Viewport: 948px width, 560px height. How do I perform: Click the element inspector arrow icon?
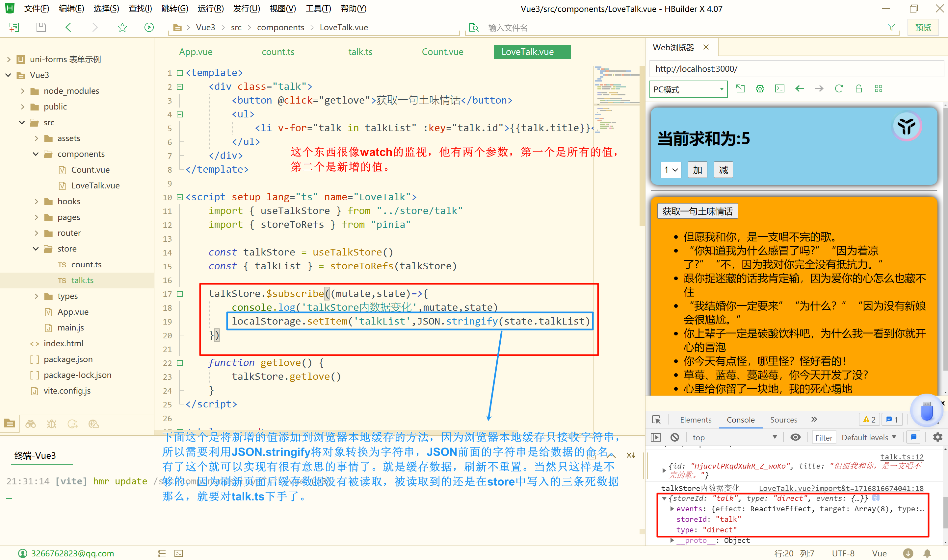pos(656,420)
